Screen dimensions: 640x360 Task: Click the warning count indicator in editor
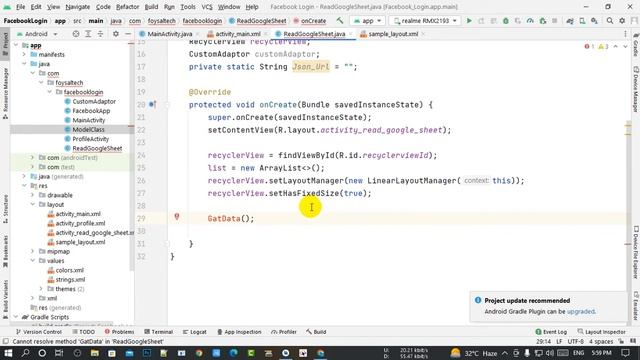603,47
